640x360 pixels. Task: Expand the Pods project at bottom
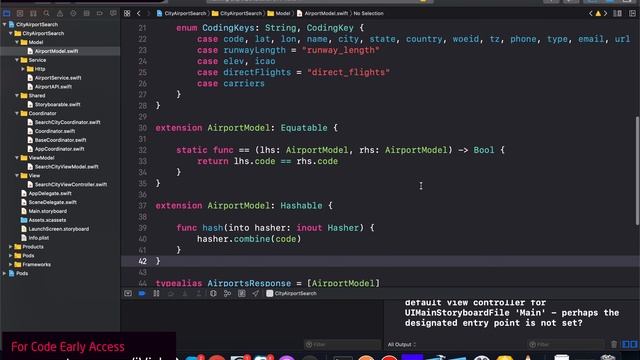click(x=4, y=273)
